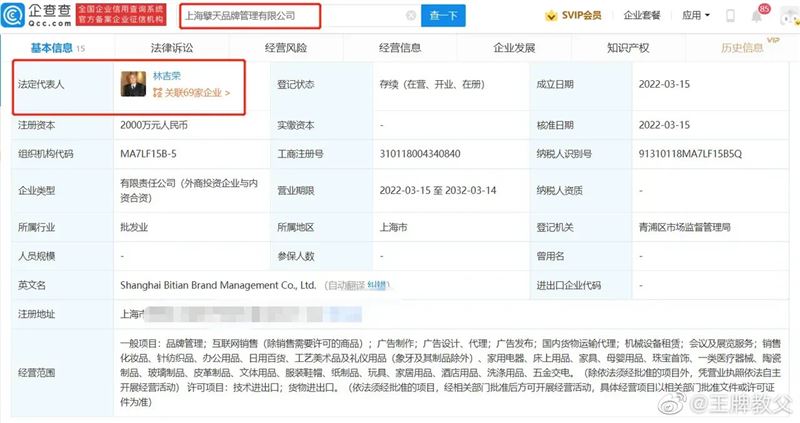Viewport: 800px width, 423px height.
Task: Select 青浦区市场监督管理局 registration authority
Action: click(685, 227)
